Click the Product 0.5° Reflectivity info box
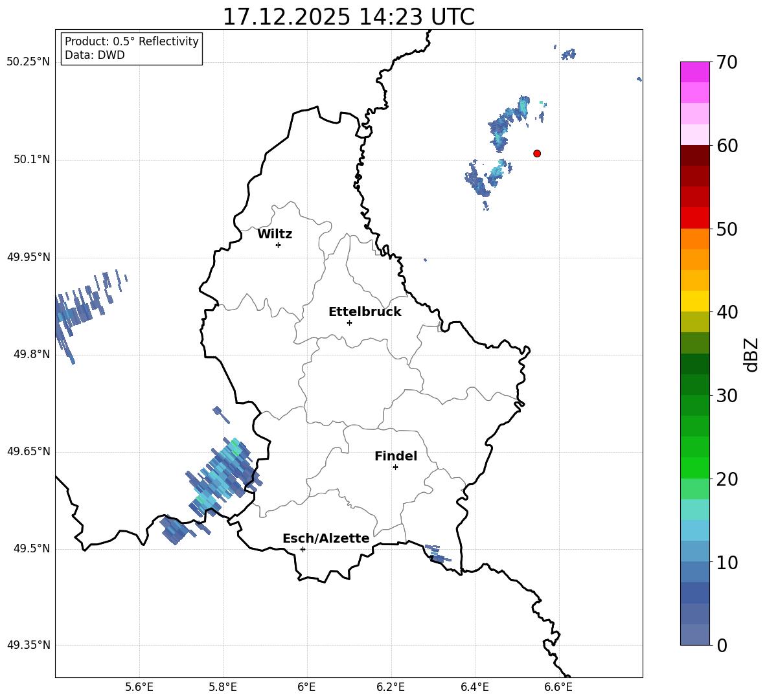This screenshot has height=700, width=767. 132,49
